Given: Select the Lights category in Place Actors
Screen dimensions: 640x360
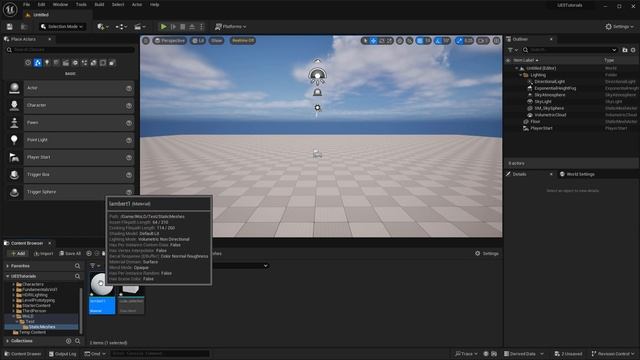Looking at the screenshot, I should point(47,63).
